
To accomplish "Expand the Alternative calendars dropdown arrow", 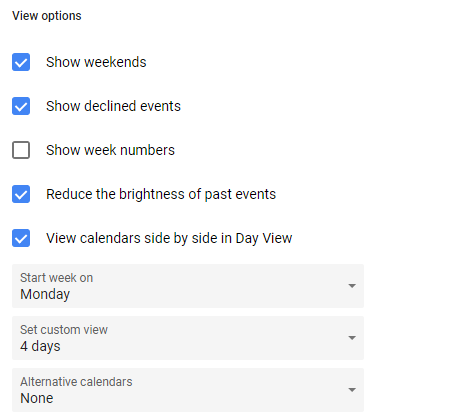I will 352,390.
